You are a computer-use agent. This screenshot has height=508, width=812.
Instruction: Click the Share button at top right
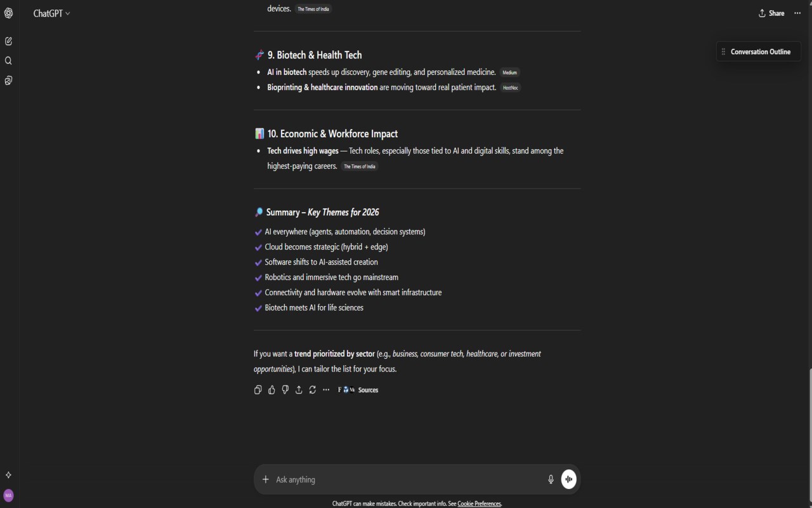tap(771, 13)
